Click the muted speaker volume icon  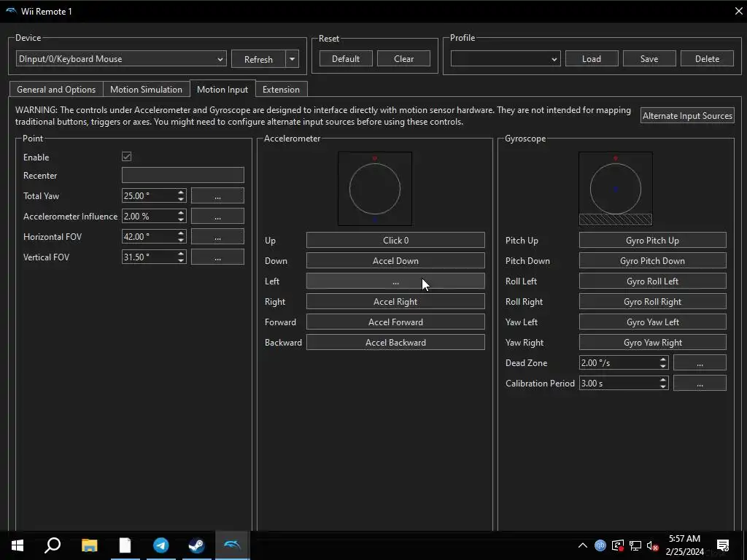[653, 545]
